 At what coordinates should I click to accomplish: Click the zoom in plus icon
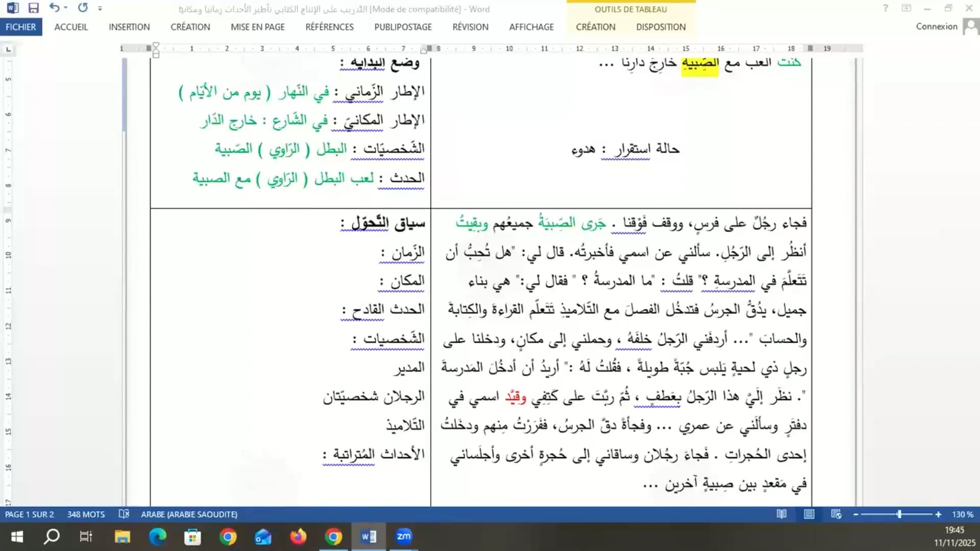point(938,514)
